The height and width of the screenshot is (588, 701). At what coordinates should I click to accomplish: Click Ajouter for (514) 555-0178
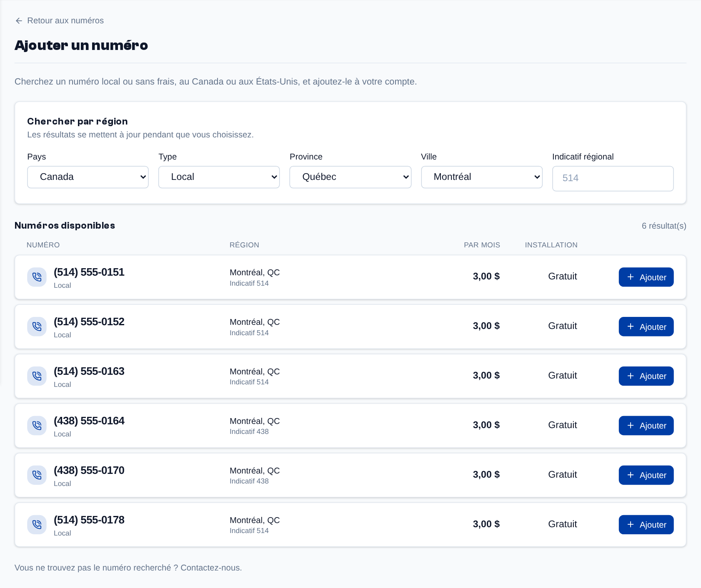[646, 525]
